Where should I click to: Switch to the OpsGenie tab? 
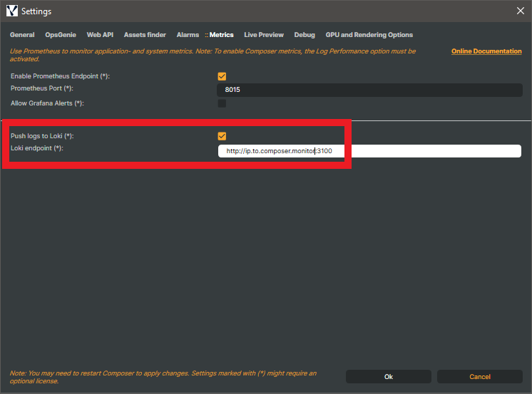(61, 35)
